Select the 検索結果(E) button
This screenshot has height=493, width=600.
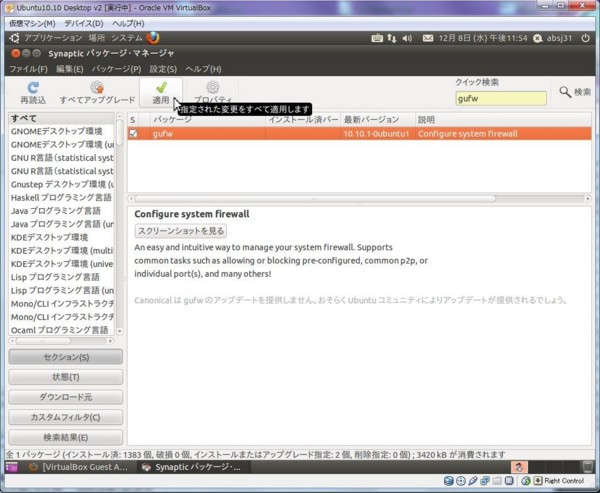(x=66, y=437)
